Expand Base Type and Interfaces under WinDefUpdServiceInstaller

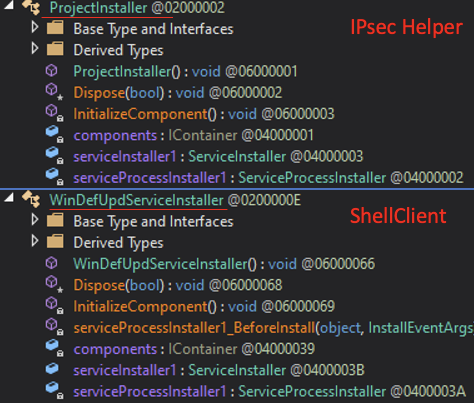coord(35,220)
